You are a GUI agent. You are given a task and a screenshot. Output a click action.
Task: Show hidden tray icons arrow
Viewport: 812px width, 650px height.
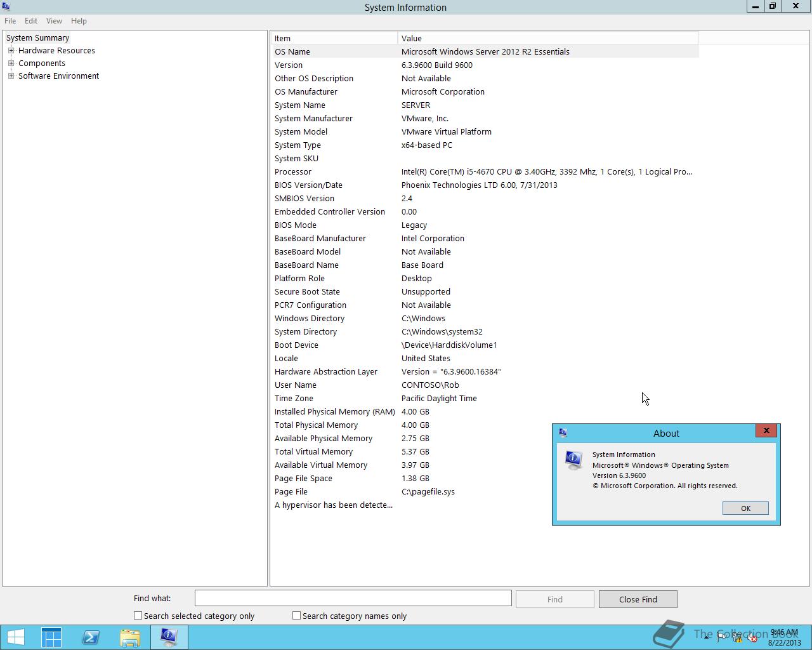(x=706, y=637)
